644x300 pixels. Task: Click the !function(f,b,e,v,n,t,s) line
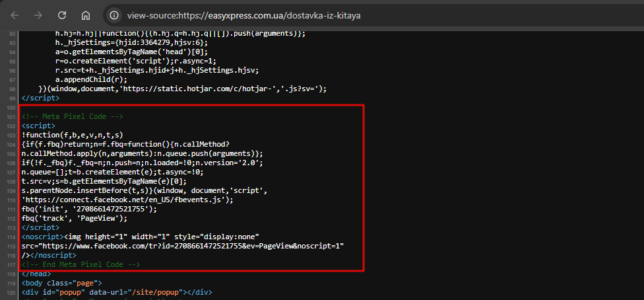73,135
